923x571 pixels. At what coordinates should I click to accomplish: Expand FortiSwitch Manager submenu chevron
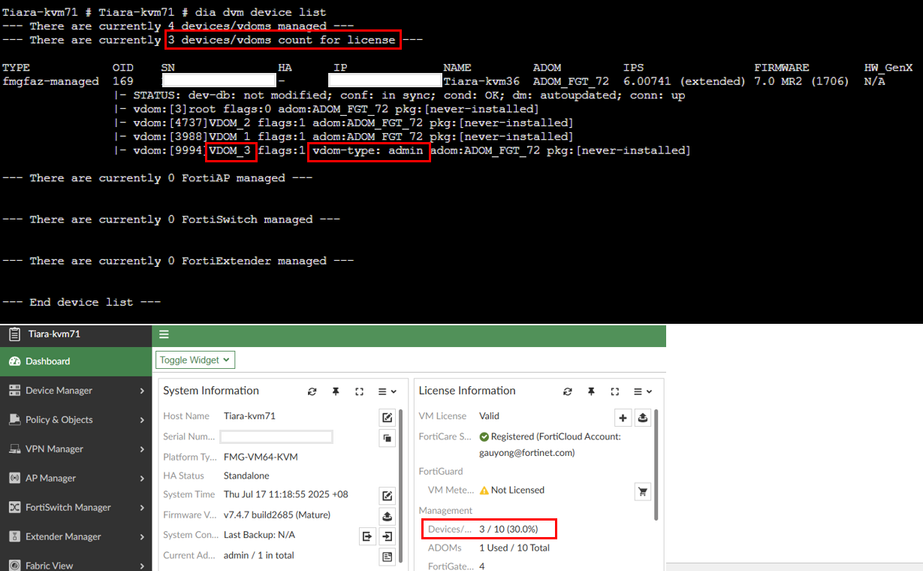click(142, 507)
